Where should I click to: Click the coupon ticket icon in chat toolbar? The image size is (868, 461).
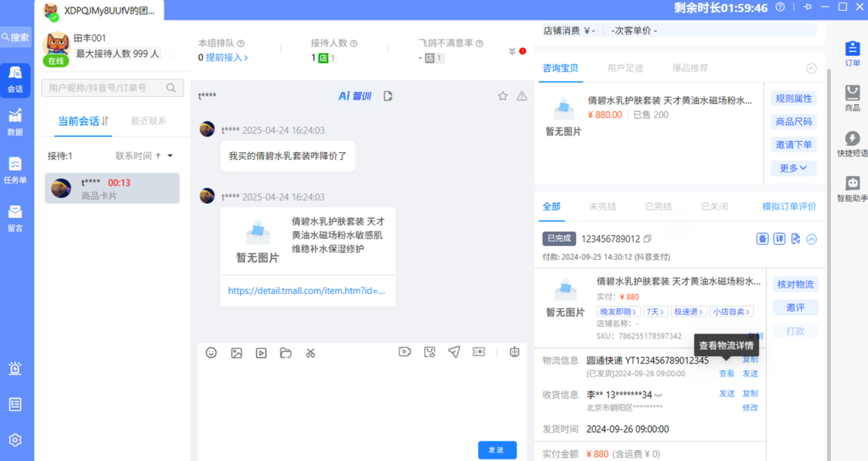(x=479, y=352)
